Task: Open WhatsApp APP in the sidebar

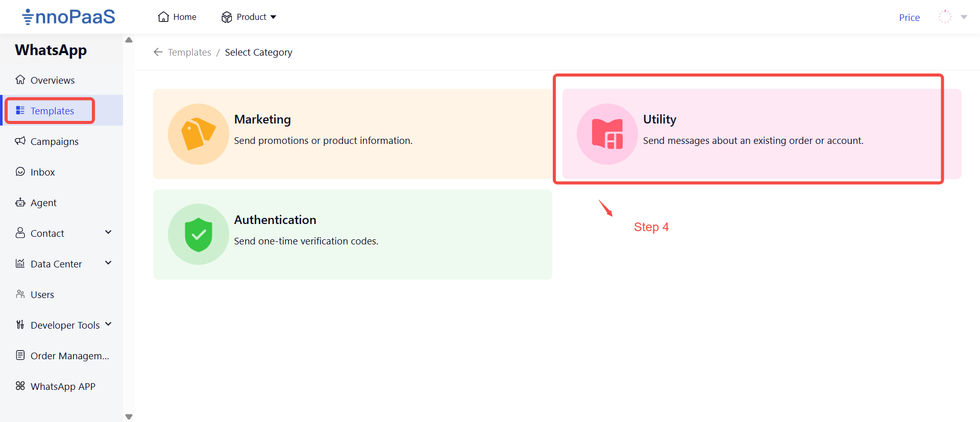Action: click(x=63, y=386)
